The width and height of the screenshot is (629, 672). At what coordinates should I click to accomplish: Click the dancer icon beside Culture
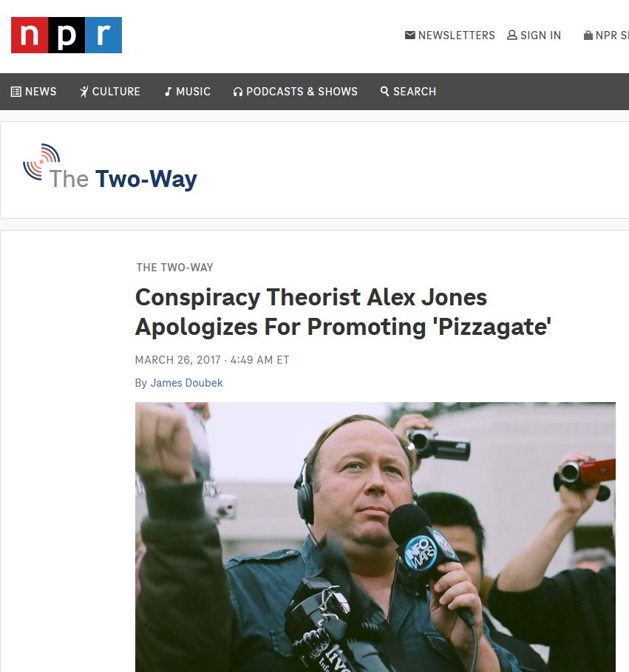(84, 92)
